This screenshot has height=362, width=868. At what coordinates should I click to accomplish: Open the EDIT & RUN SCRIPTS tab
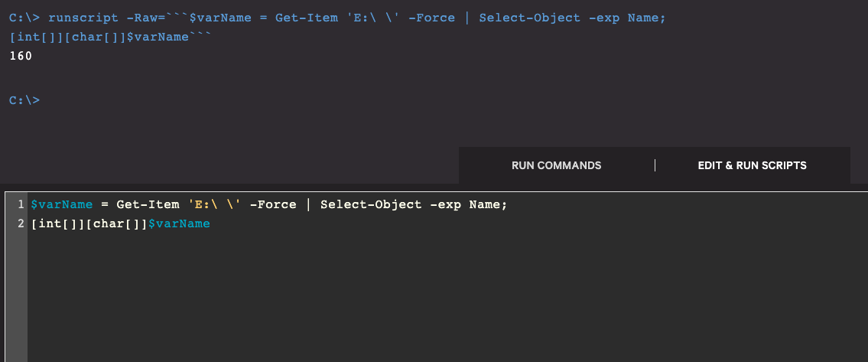click(752, 165)
